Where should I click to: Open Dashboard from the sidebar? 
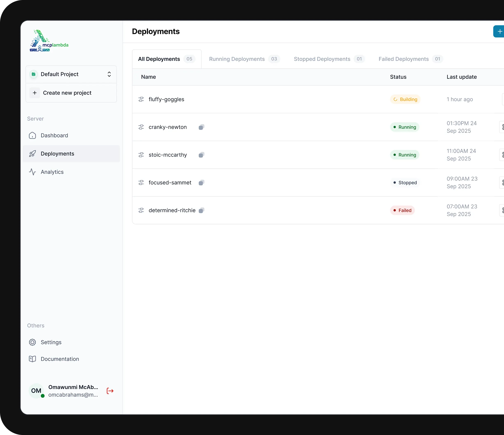click(x=54, y=135)
